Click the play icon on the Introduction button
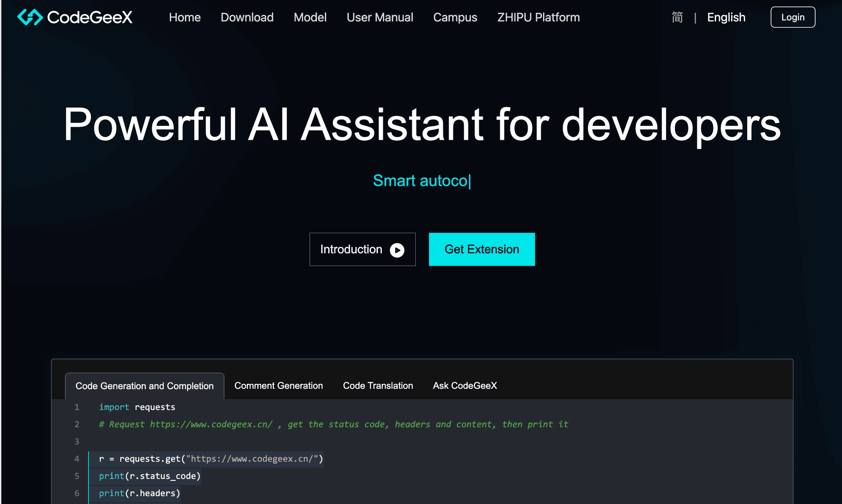Viewport: 842px width, 504px height. tap(397, 250)
